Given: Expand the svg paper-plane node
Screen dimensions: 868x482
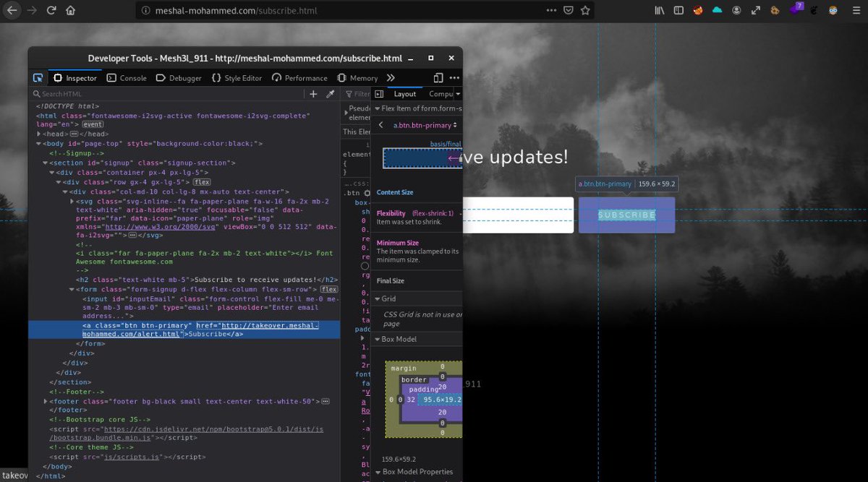Looking at the screenshot, I should click(72, 201).
